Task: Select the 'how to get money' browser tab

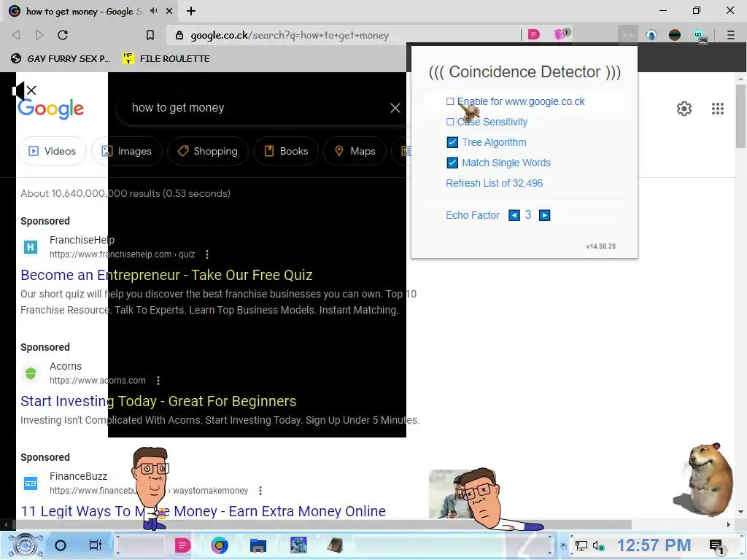Action: (90, 11)
